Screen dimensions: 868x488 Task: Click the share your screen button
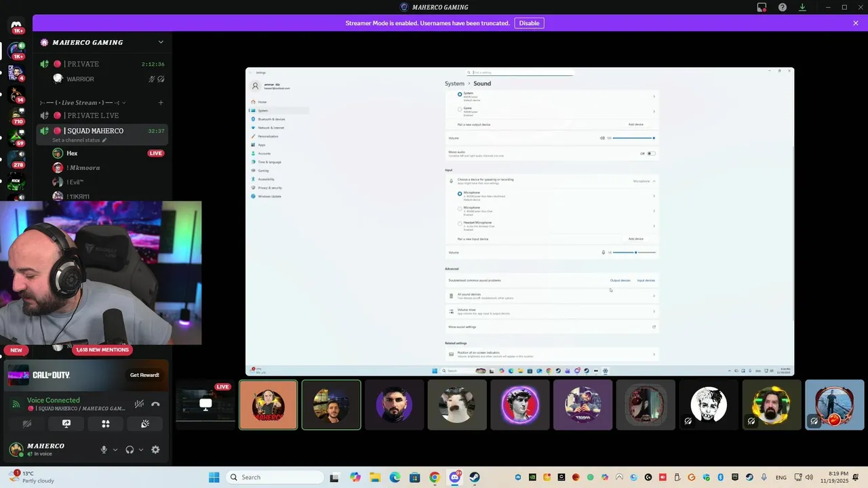pyautogui.click(x=66, y=424)
